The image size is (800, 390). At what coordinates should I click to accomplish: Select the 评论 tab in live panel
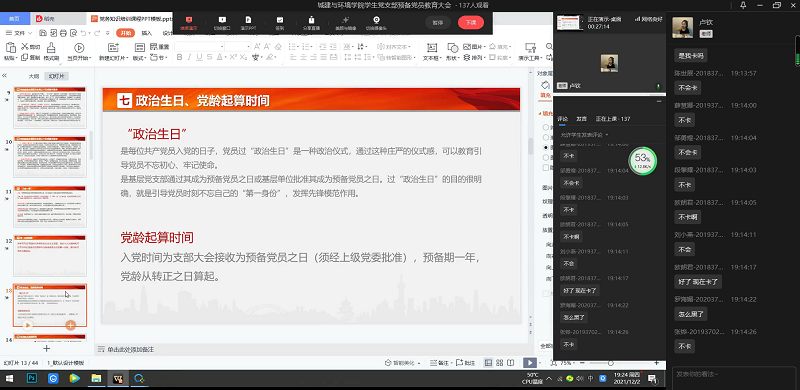tap(562, 118)
